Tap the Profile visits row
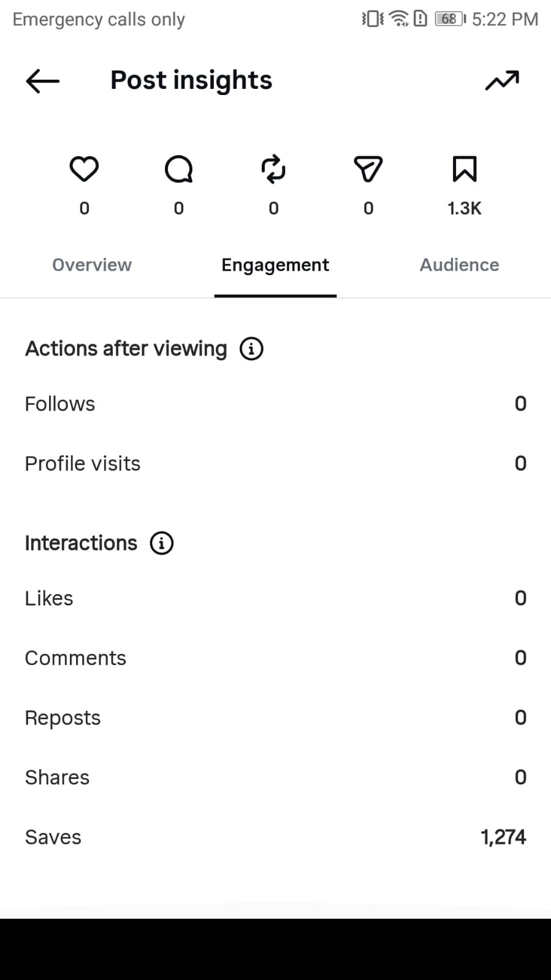The width and height of the screenshot is (551, 980). 275,463
